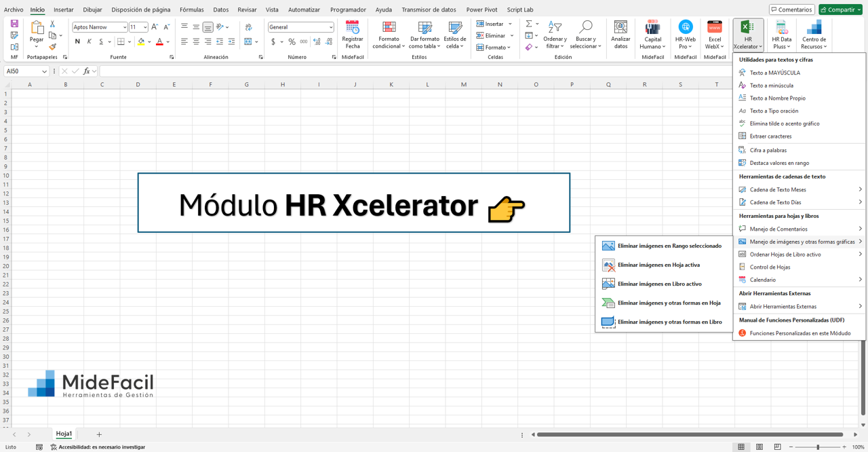Click the Copiar formato brush icon
Image resolution: width=868 pixels, height=452 pixels.
pos(52,47)
